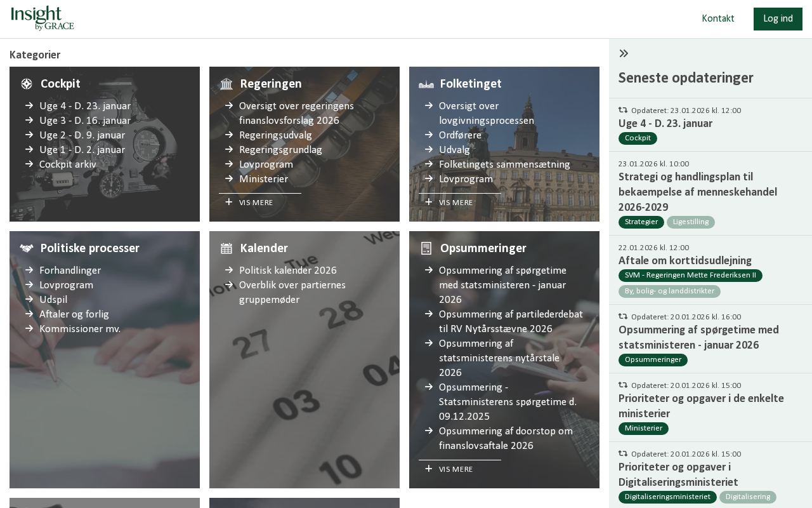Click the Folketinget parliament icon
Image resolution: width=812 pixels, height=508 pixels.
coord(426,84)
